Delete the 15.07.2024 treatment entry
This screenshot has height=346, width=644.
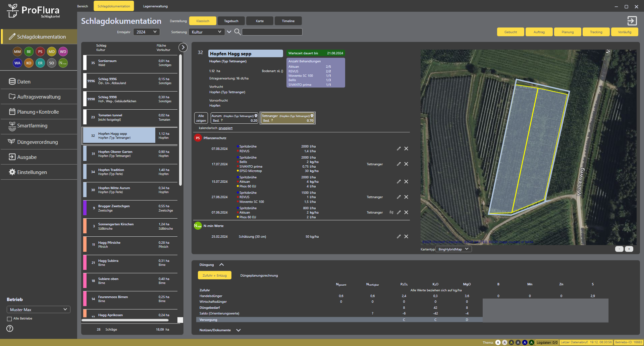click(x=406, y=182)
